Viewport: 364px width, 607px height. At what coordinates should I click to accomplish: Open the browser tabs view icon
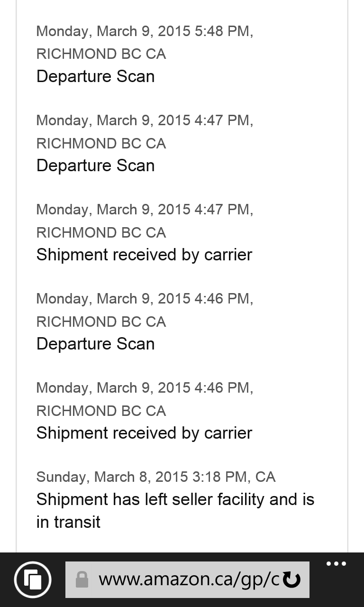32,579
